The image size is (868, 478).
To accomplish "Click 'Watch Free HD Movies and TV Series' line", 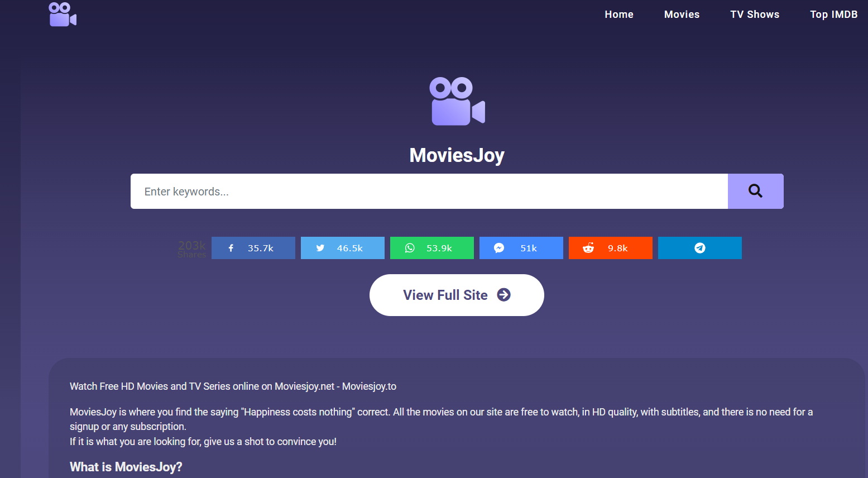I will (233, 386).
